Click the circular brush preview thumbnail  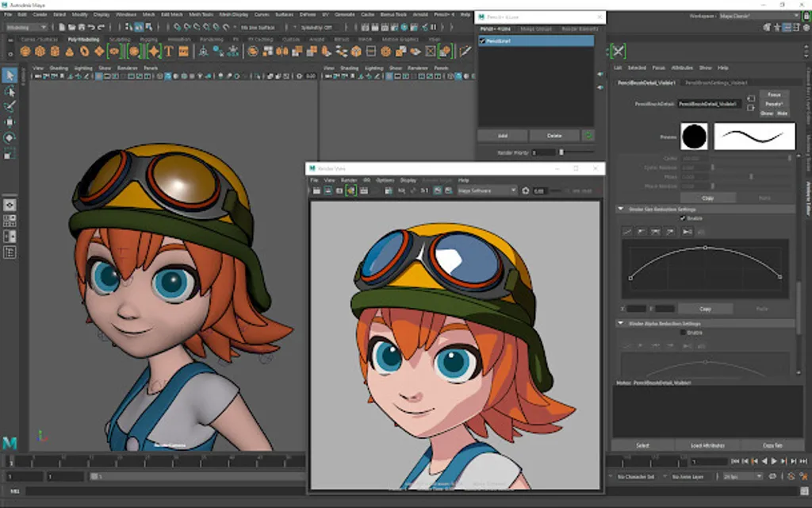[x=694, y=137]
